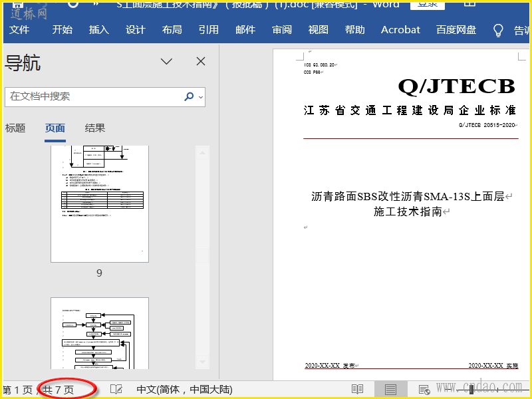Open the 插入 ribbon tab
The height and width of the screenshot is (399, 532).
pyautogui.click(x=99, y=30)
